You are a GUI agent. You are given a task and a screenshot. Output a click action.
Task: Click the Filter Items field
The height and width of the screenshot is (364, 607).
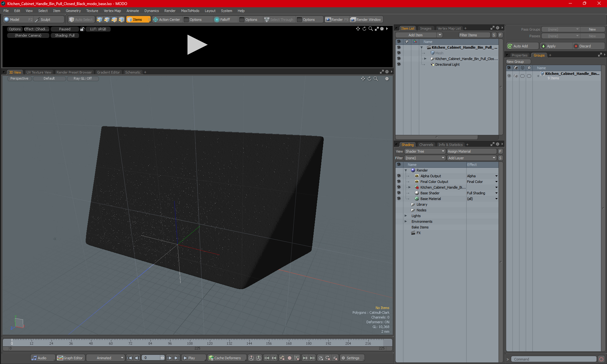(474, 35)
